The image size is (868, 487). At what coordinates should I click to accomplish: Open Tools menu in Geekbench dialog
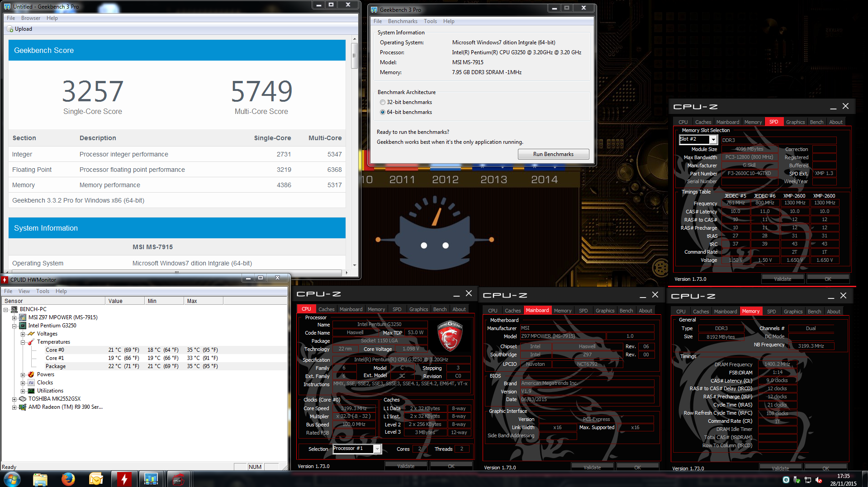(x=430, y=21)
